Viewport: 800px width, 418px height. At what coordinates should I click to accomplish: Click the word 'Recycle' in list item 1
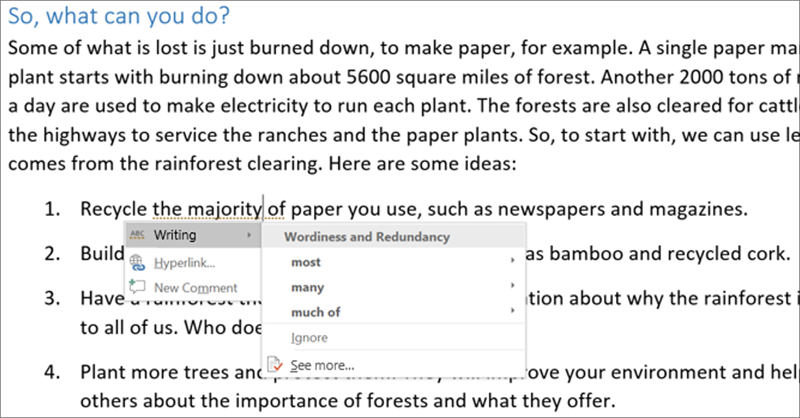click(x=114, y=209)
